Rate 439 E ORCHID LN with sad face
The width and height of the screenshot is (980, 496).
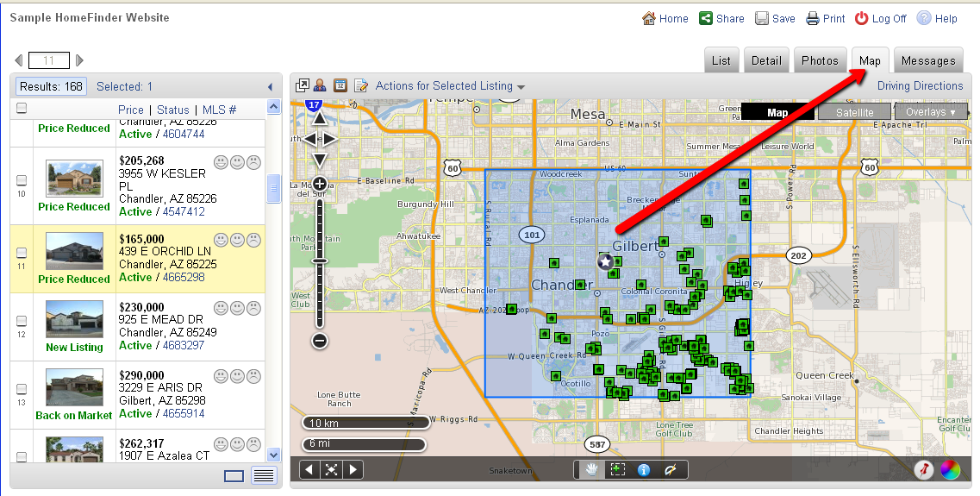point(253,240)
